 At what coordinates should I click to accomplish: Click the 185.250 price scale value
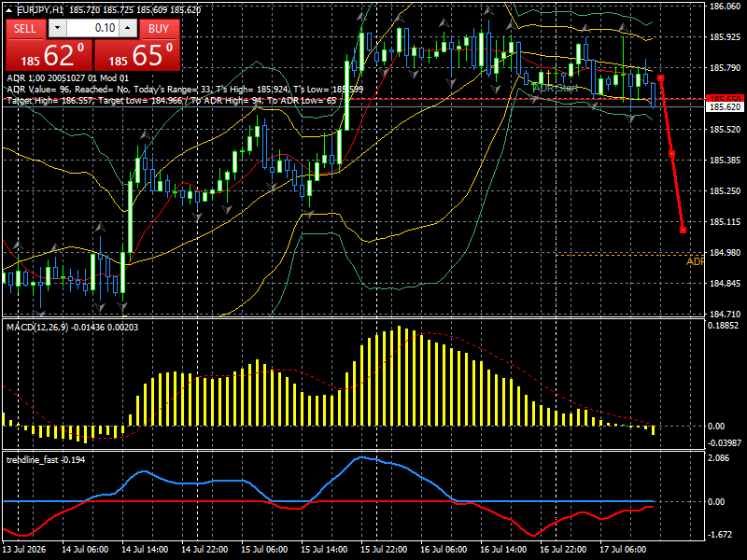tap(726, 191)
